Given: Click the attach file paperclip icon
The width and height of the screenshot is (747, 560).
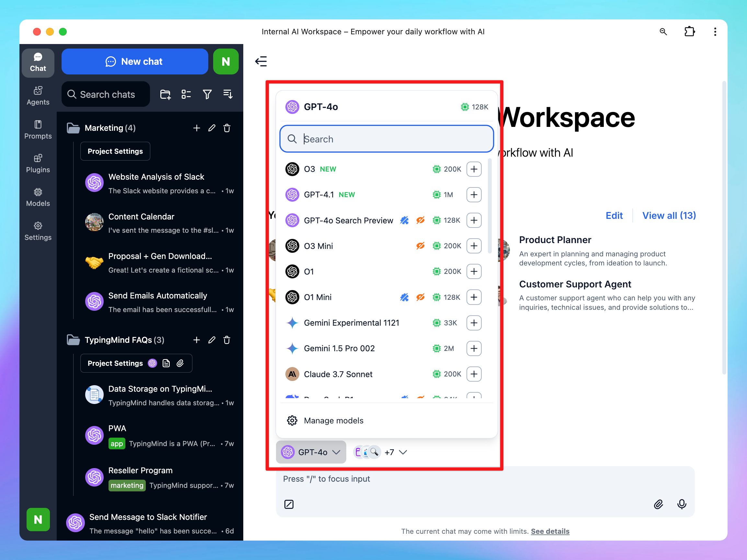Looking at the screenshot, I should pyautogui.click(x=658, y=504).
